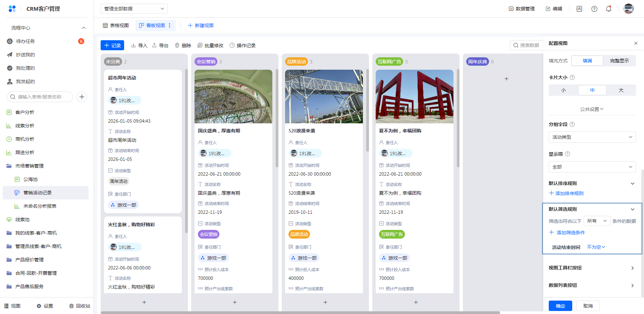Open the display items dropdown
This screenshot has width=644, height=314.
(x=592, y=167)
